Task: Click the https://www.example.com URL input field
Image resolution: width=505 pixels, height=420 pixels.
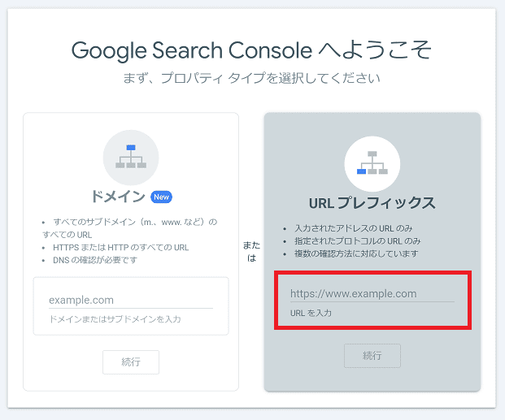Action: [372, 293]
